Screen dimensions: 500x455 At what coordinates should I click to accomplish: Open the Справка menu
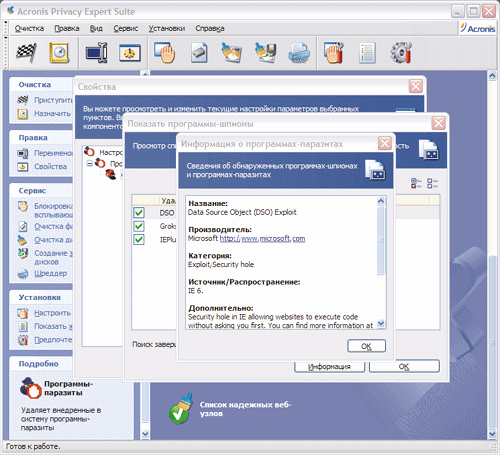210,29
